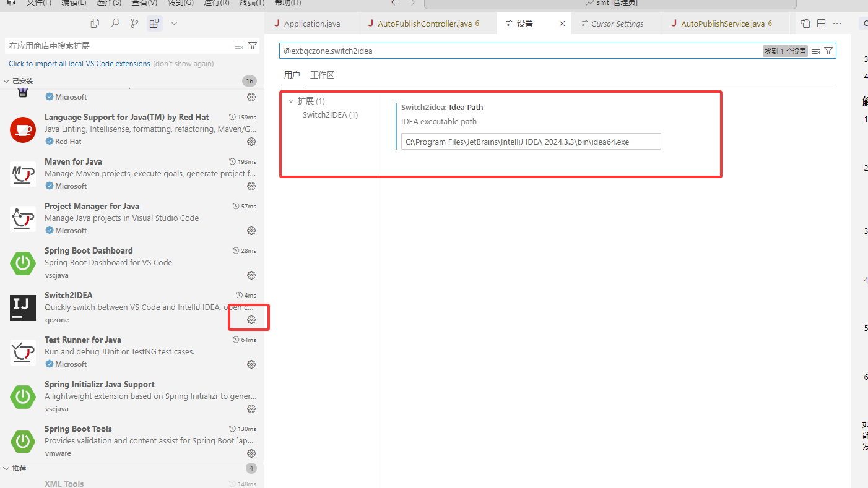Image resolution: width=868 pixels, height=488 pixels.
Task: Open Manage gear for Maven for Java
Action: pyautogui.click(x=251, y=186)
